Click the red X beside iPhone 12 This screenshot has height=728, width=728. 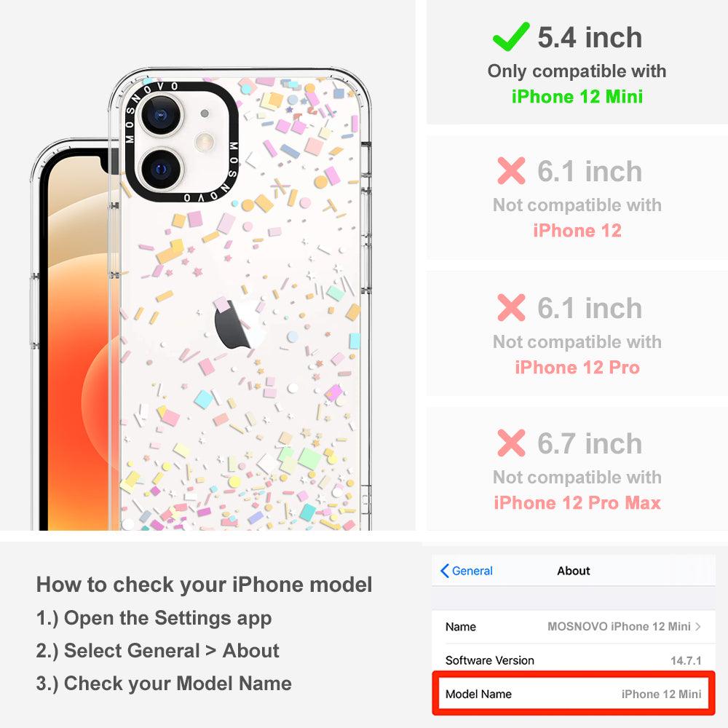point(511,171)
